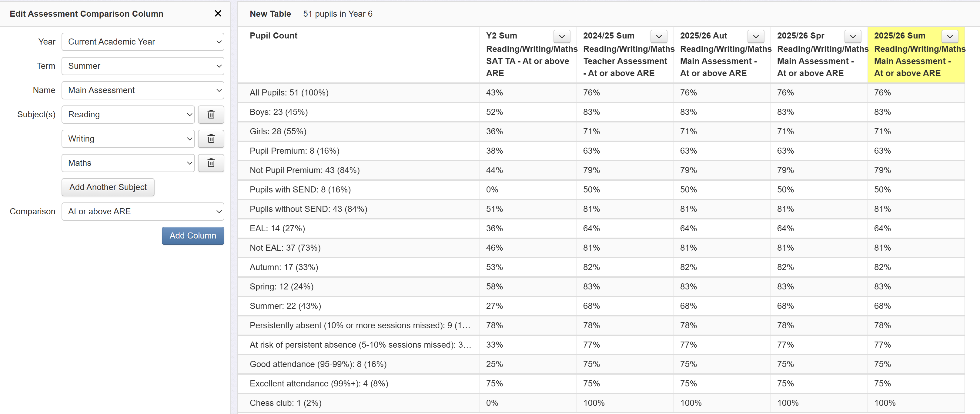Expand the Term dropdown showing Summer
Viewport: 980px width, 414px height.
pyautogui.click(x=143, y=66)
